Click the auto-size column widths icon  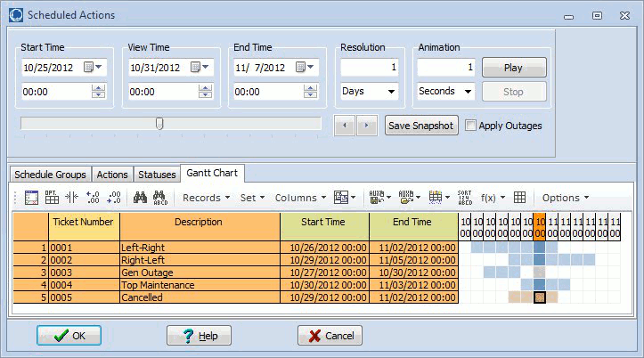[x=72, y=198]
